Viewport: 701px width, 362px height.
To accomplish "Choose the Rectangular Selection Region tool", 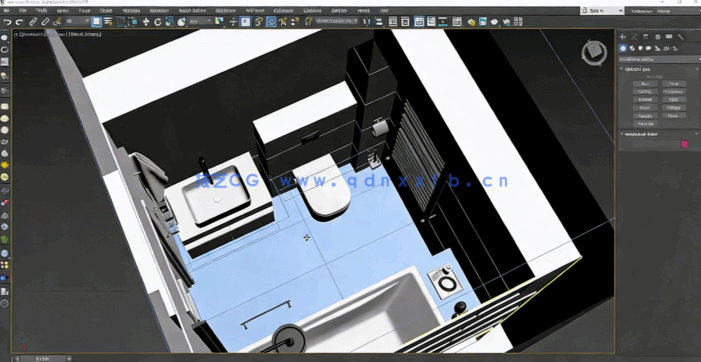I will [121, 21].
